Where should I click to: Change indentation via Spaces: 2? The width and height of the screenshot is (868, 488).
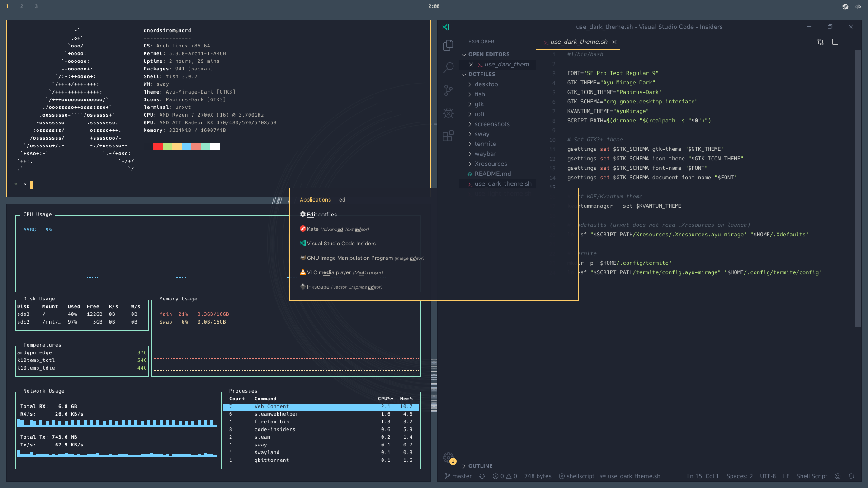point(740,476)
